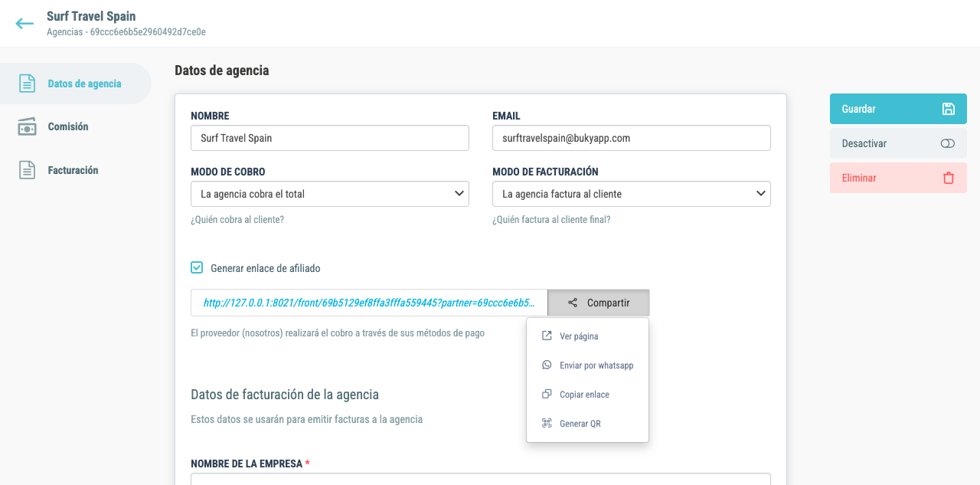Click the QR code icon in menu
Image resolution: width=980 pixels, height=485 pixels.
pos(547,424)
